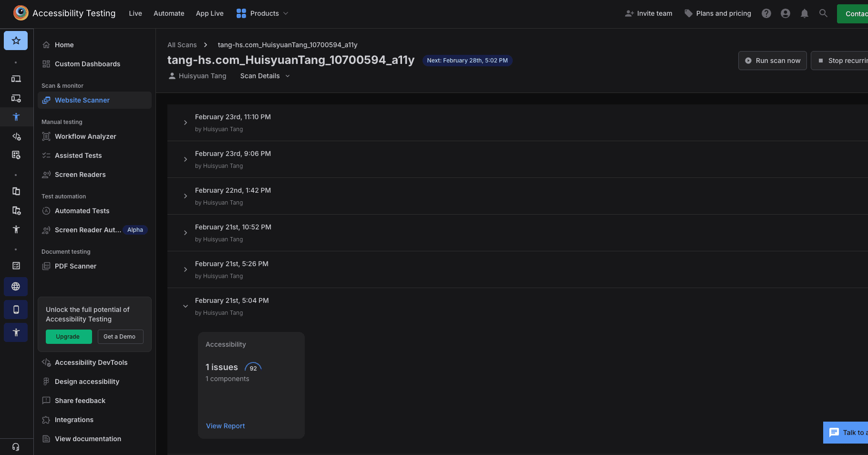Click the highlighted accessibility figure rail icon

coord(16,117)
